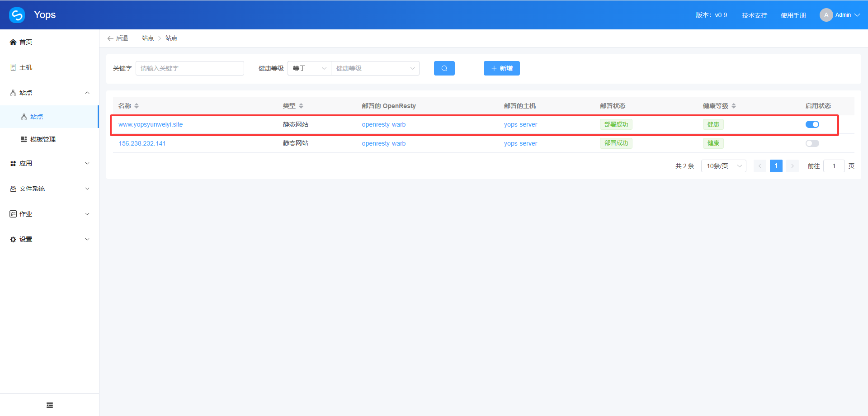
Task: Enable the 156.238.232.141 site toggle
Action: 812,143
